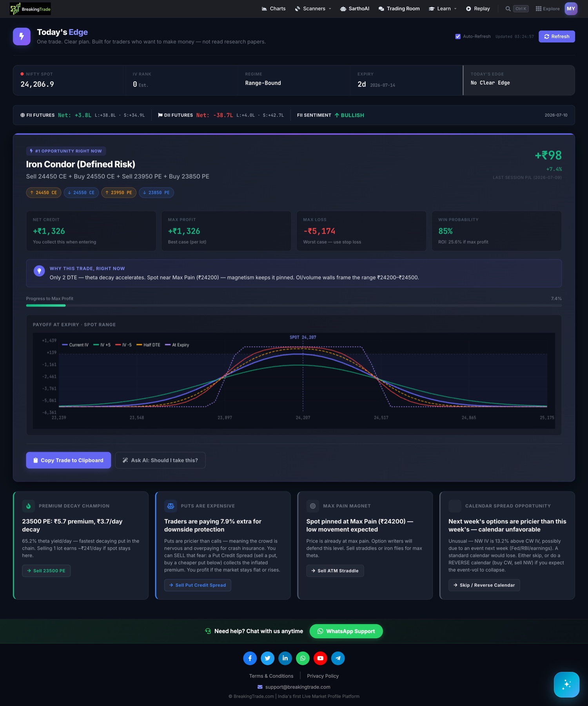The image size is (588, 706).
Task: Open the WhatsApp social icon
Action: pyautogui.click(x=303, y=658)
